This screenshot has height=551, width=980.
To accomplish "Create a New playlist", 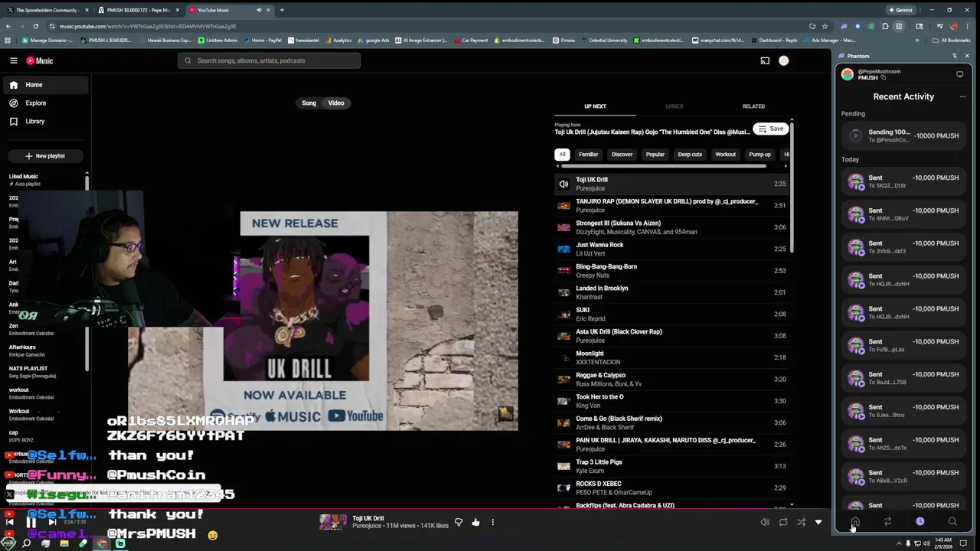I will click(44, 155).
